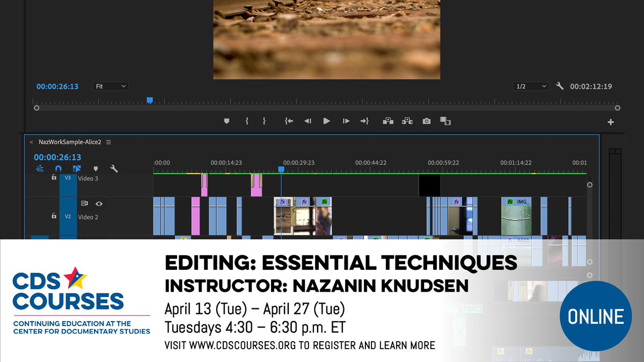Toggle Snap in the timeline
The width and height of the screenshot is (644, 362).
tap(58, 168)
